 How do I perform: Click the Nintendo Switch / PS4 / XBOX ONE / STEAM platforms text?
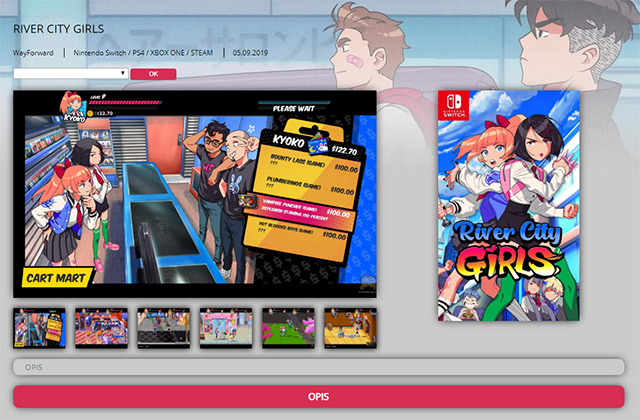tap(143, 53)
